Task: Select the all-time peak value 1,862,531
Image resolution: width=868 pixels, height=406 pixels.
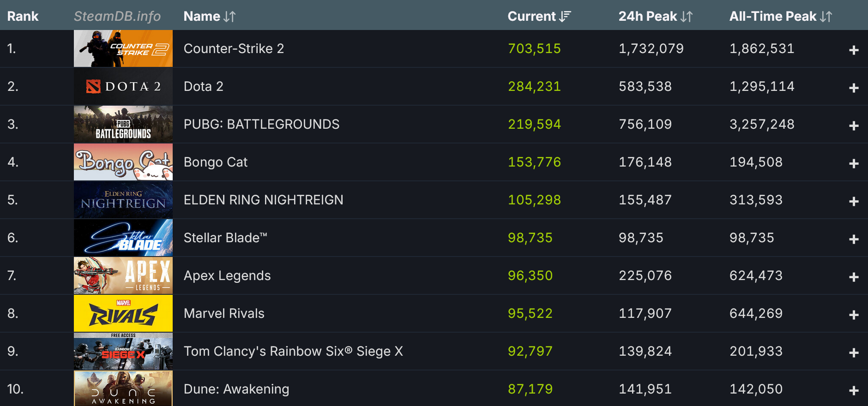Action: click(762, 49)
